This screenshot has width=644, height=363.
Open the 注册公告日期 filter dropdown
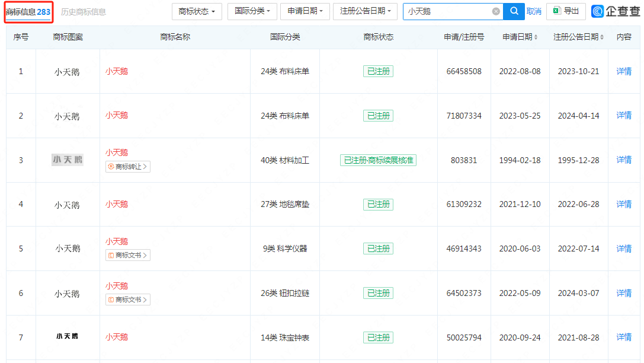365,11
